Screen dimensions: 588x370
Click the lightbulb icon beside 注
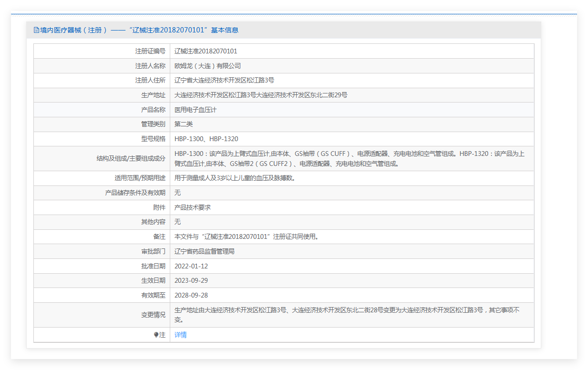click(156, 335)
